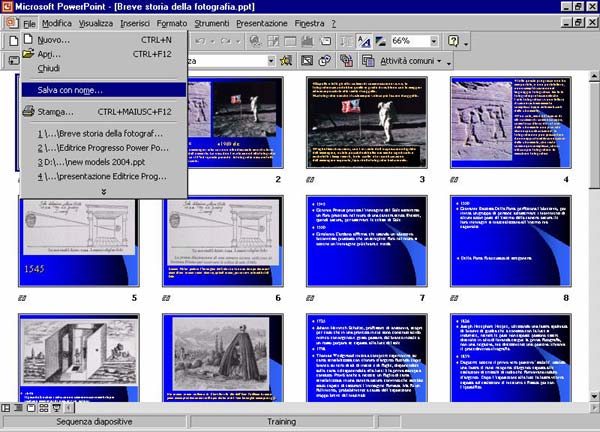Choose Salva con nome... in File menu
Viewport: 600px width, 432px height.
point(103,90)
